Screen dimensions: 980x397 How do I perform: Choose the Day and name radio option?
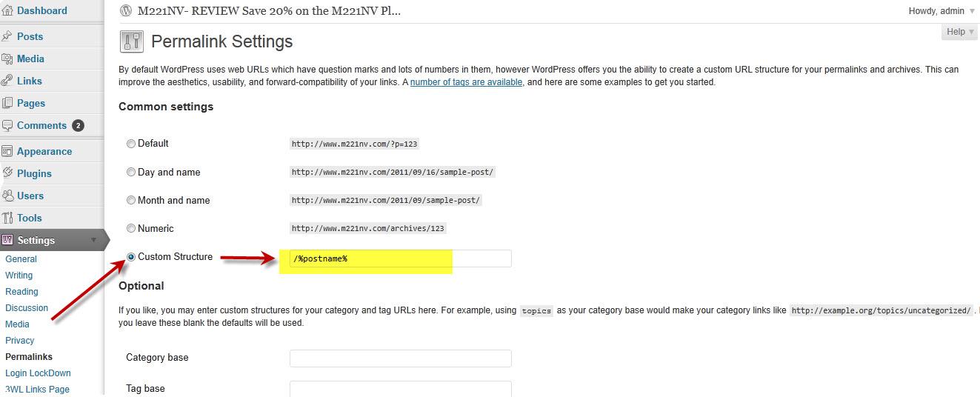(131, 173)
